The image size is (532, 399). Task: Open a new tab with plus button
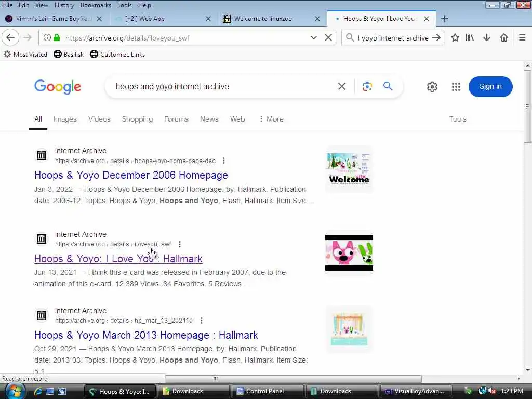[445, 19]
